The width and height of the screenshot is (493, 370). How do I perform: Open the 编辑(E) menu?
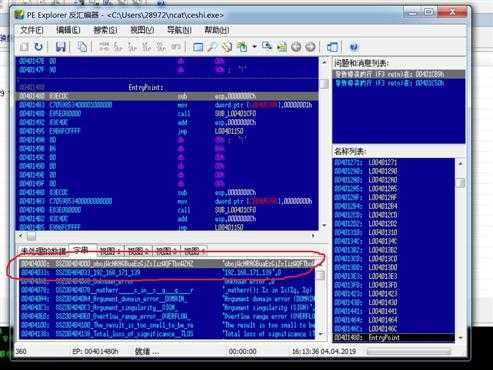(x=68, y=30)
